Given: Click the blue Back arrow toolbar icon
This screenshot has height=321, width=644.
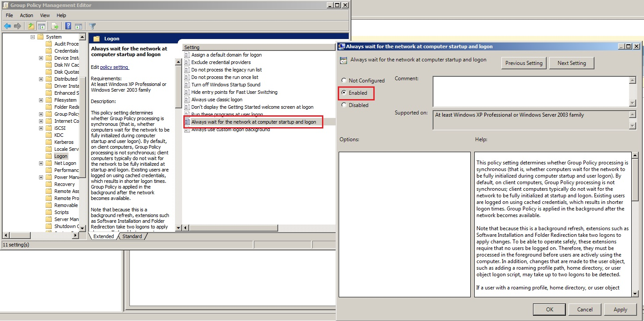Looking at the screenshot, I should point(7,26).
